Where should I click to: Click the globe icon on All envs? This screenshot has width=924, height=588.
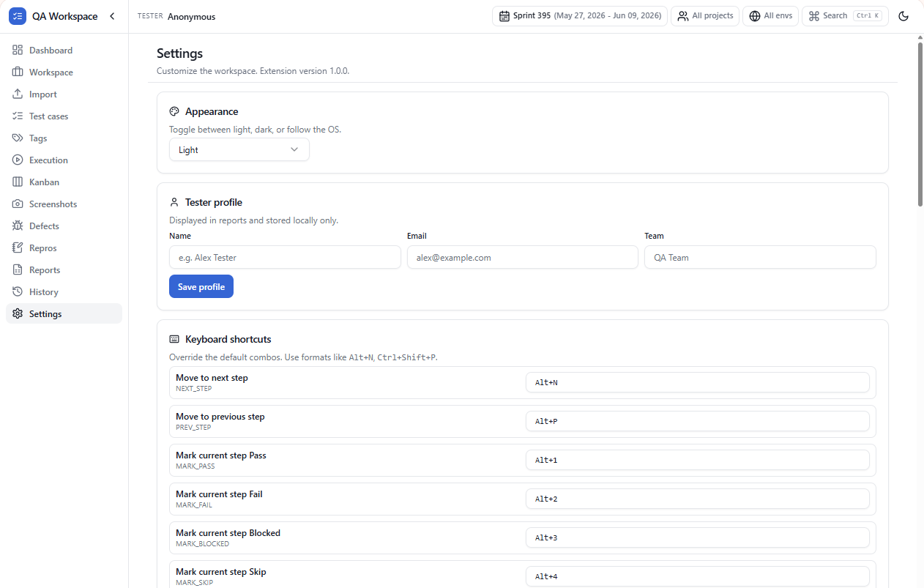755,16
